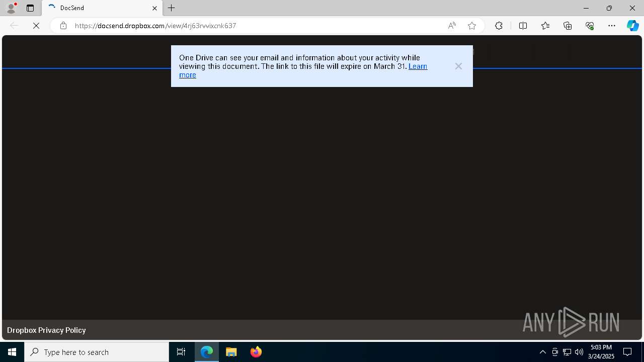Viewport: 644px width, 362px height.
Task: Open the Extensions puzzle icon
Action: click(499, 26)
